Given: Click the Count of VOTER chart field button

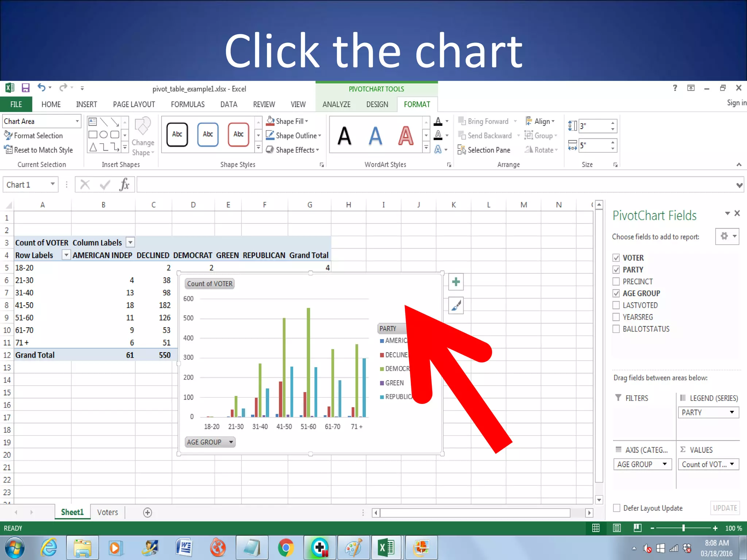Looking at the screenshot, I should click(210, 284).
